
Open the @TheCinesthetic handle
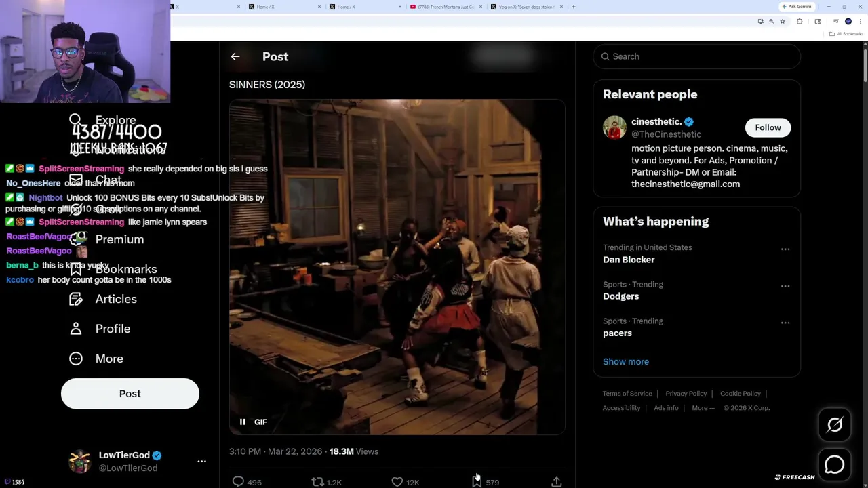click(666, 134)
